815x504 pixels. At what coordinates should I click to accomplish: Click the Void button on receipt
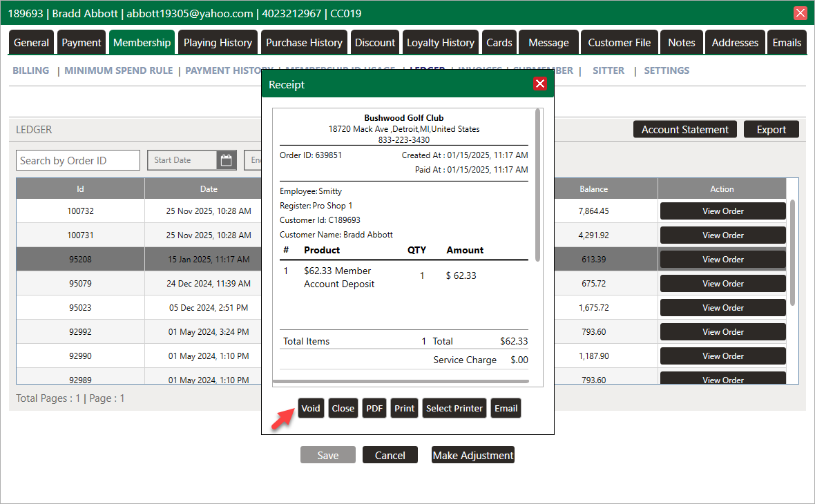coord(311,408)
